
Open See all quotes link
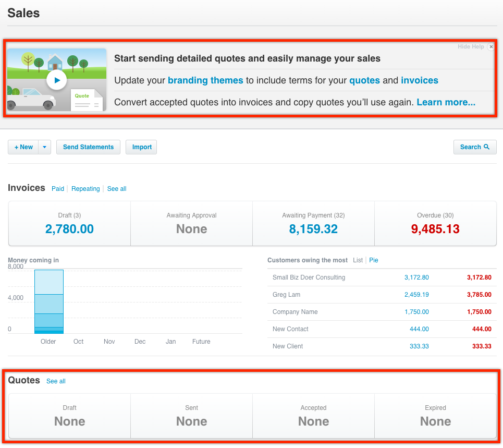(x=56, y=381)
